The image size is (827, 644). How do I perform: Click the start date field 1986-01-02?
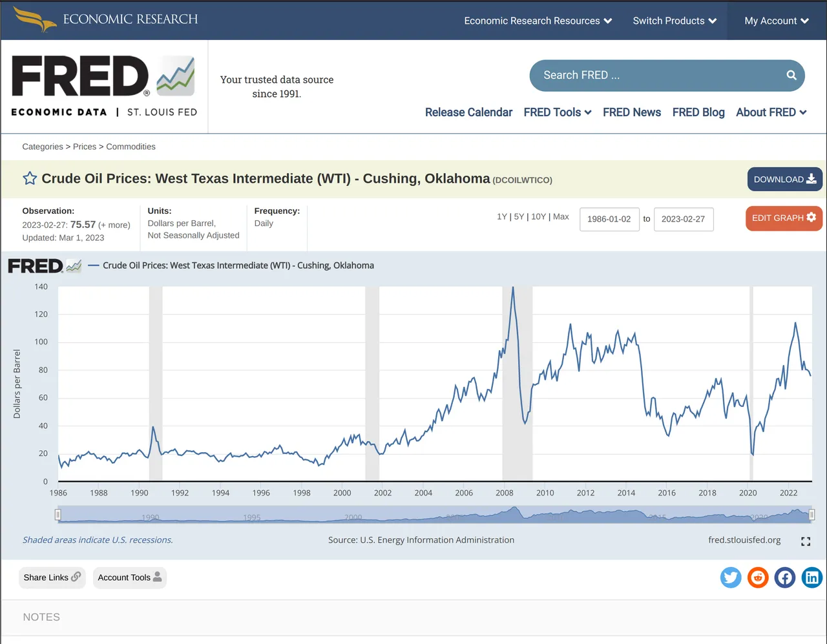coord(609,219)
